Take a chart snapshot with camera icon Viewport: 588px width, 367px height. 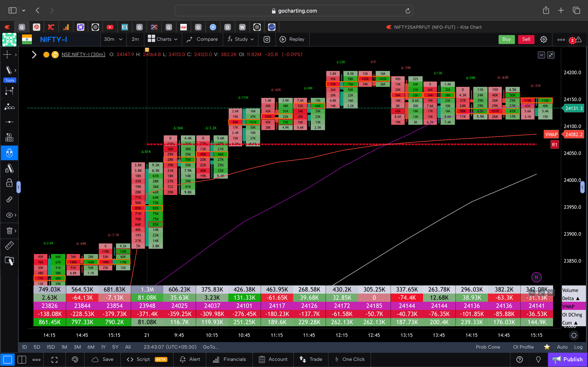point(267,39)
